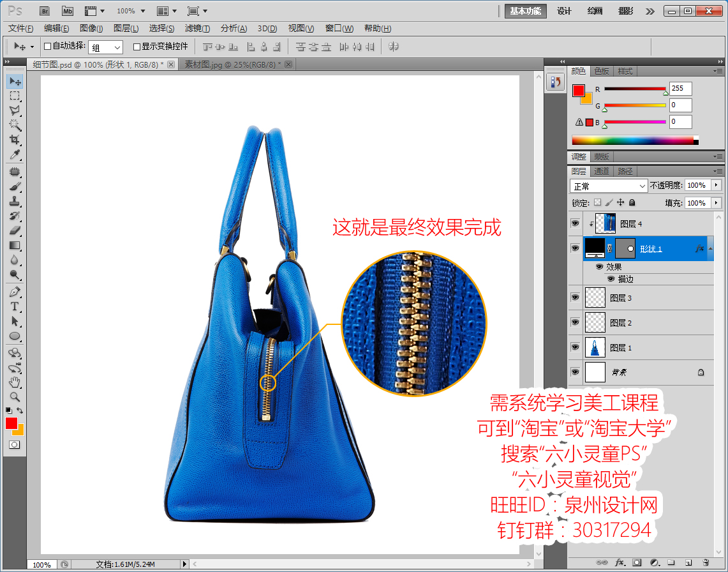Enable the auto-select checkbox
The height and width of the screenshot is (572, 728).
pyautogui.click(x=47, y=47)
